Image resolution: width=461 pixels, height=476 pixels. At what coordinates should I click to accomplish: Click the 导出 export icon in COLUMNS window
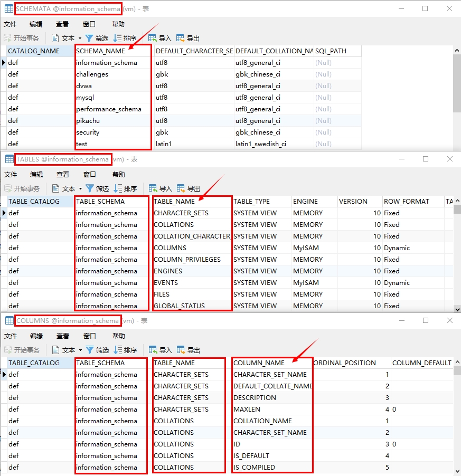181,350
